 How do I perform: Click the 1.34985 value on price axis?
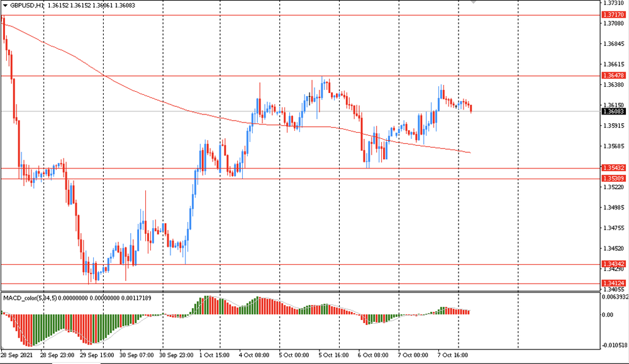coord(614,207)
